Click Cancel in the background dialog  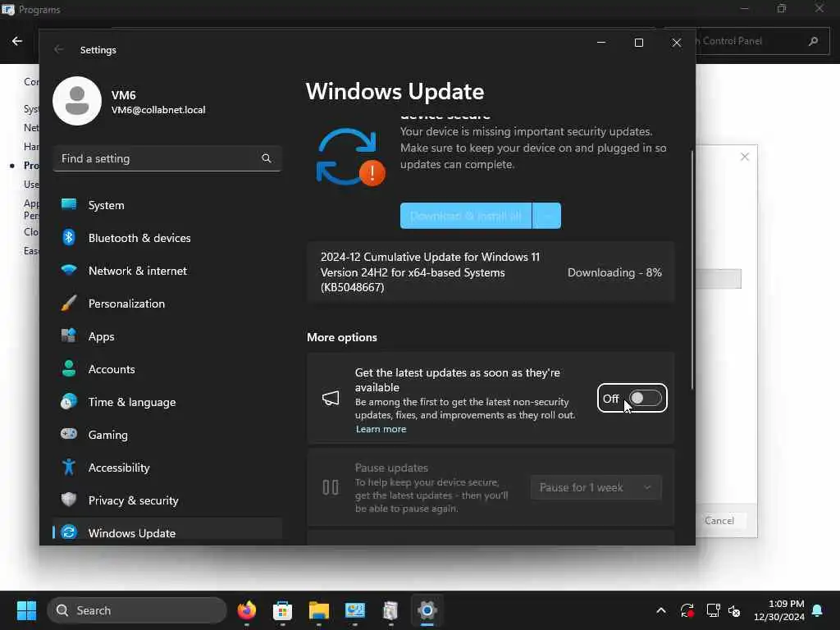(719, 520)
